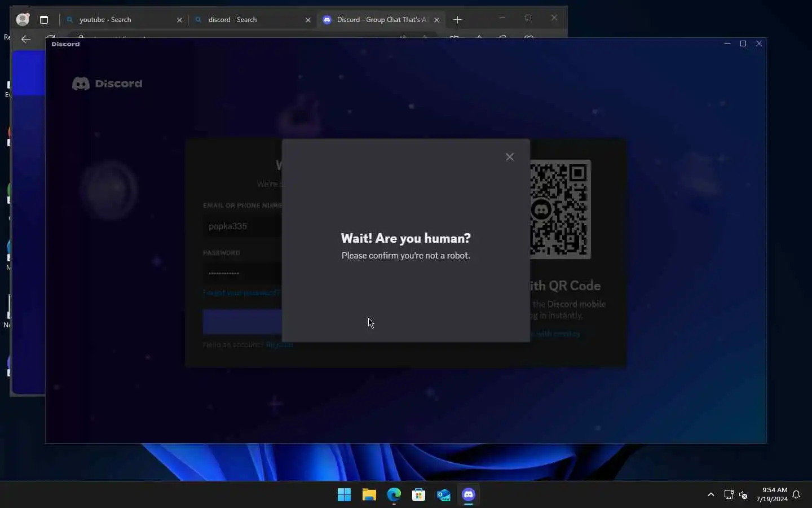Screen dimensions: 812x508
Task: Click the network status tray icon
Action: coord(729,495)
